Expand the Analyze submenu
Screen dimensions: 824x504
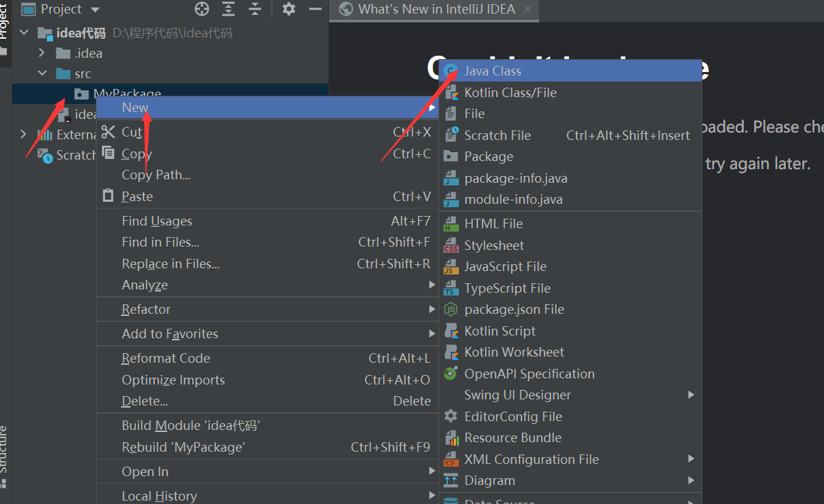click(x=267, y=285)
